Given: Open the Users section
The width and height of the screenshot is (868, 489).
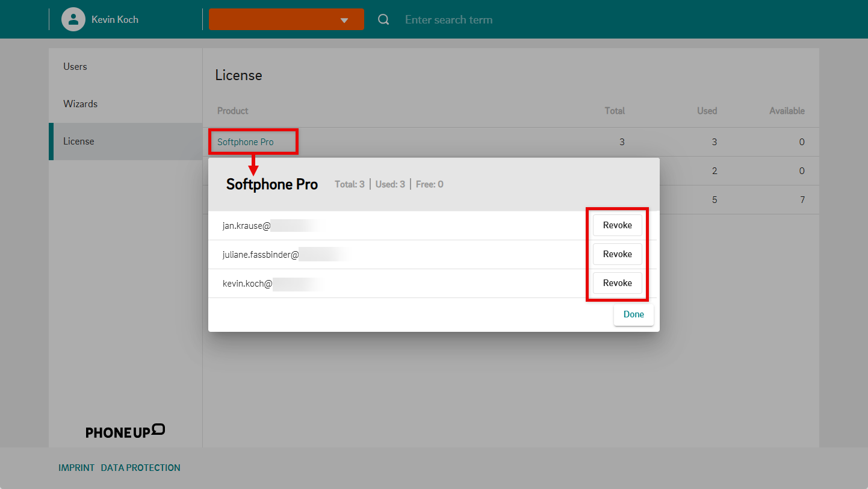Looking at the screenshot, I should pyautogui.click(x=75, y=67).
